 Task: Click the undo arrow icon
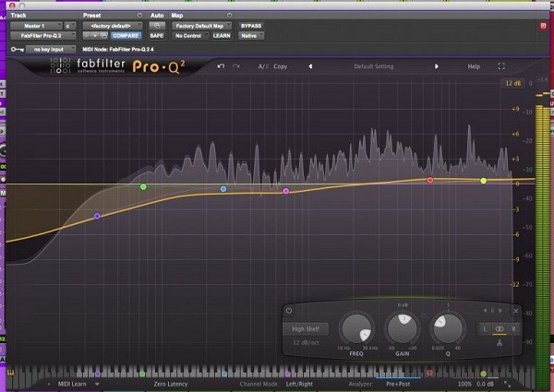[x=222, y=66]
